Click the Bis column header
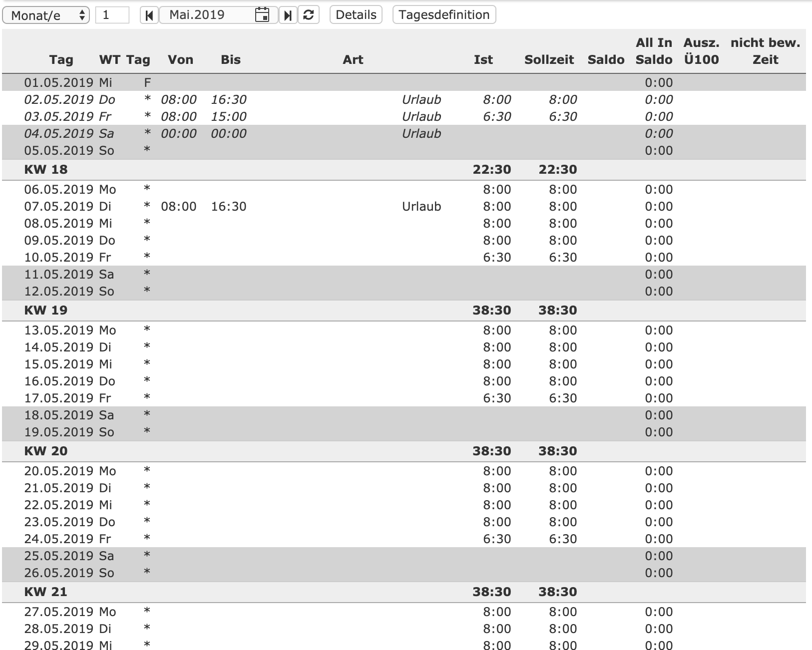The width and height of the screenshot is (812, 650). click(231, 59)
